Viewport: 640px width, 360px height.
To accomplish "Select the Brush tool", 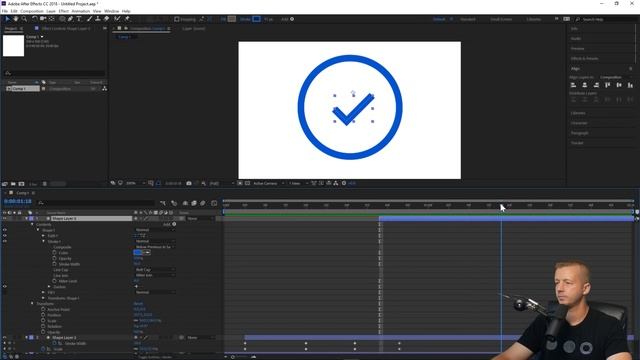I will click(89, 19).
